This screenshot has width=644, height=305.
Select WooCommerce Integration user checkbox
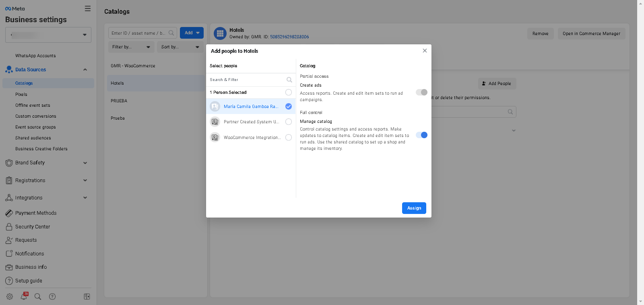(289, 137)
